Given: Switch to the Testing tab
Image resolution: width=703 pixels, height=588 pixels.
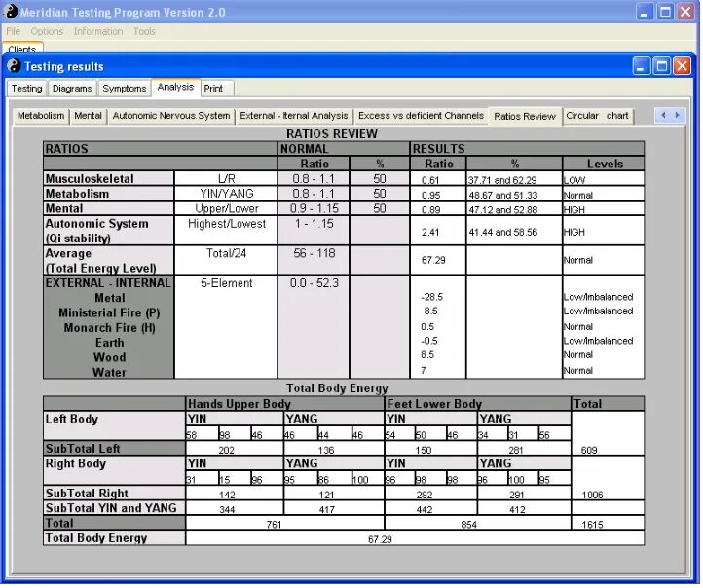Looking at the screenshot, I should pos(27,89).
